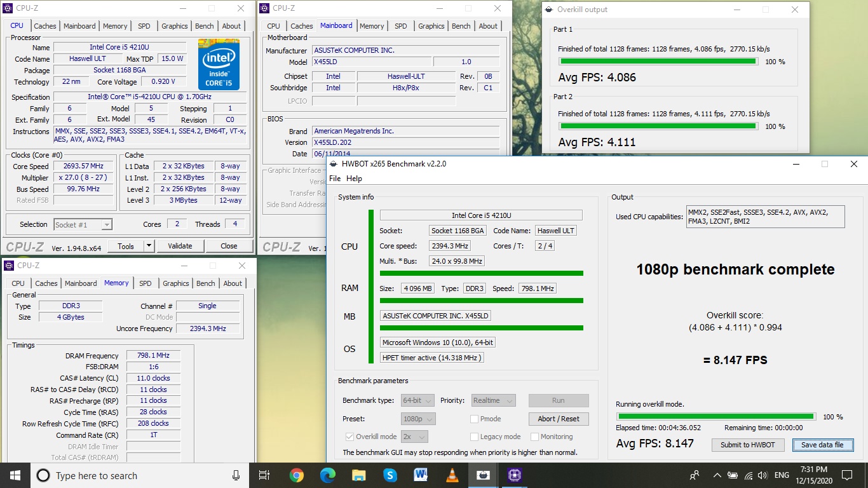
Task: Click the CAS# Latency 11.0 clocks value
Action: pyautogui.click(x=153, y=378)
